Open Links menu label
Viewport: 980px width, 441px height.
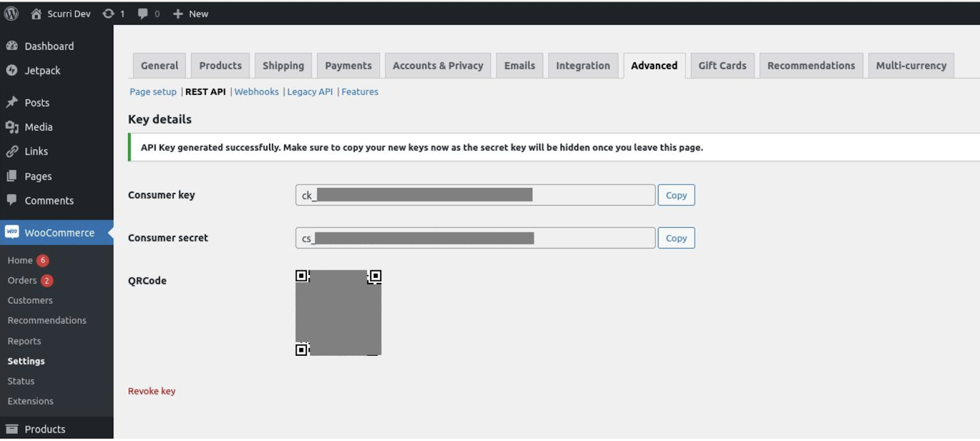pos(36,151)
